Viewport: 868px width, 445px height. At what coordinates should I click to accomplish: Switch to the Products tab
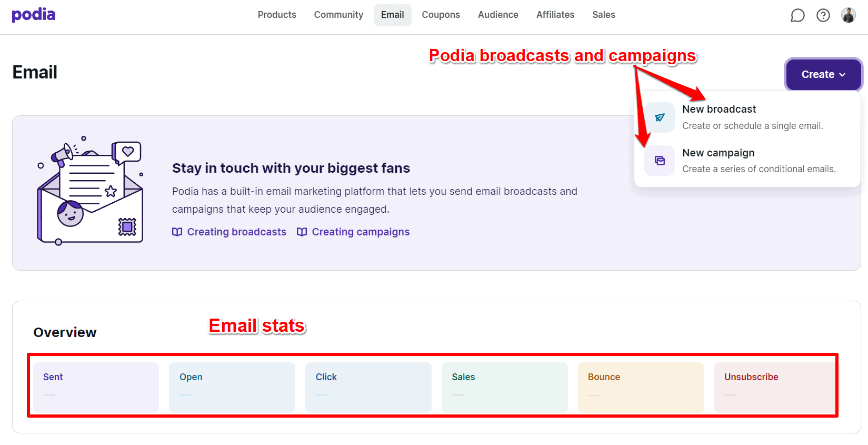(277, 15)
